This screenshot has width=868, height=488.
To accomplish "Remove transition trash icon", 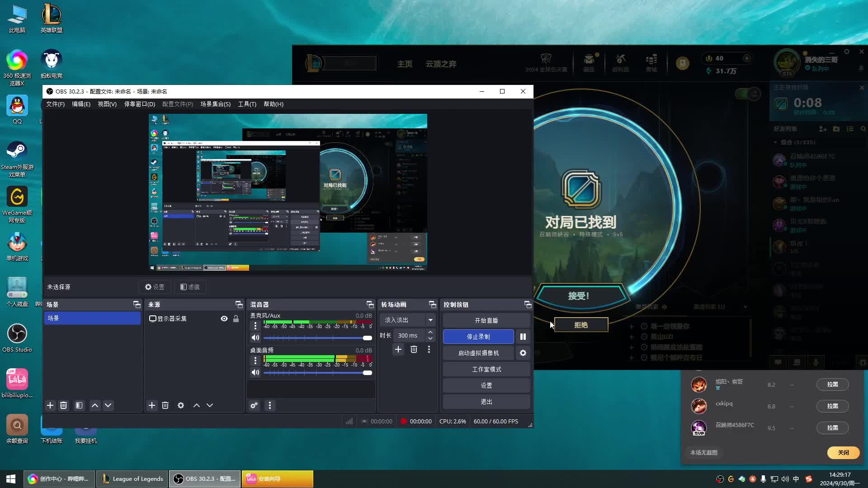I will [x=414, y=349].
